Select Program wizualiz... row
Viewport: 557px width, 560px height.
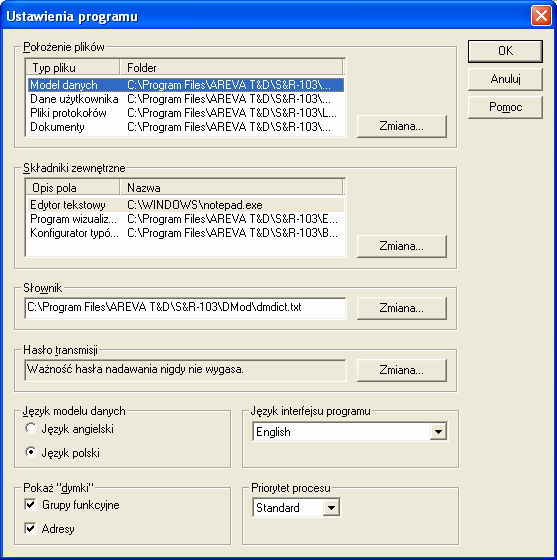tap(186, 219)
